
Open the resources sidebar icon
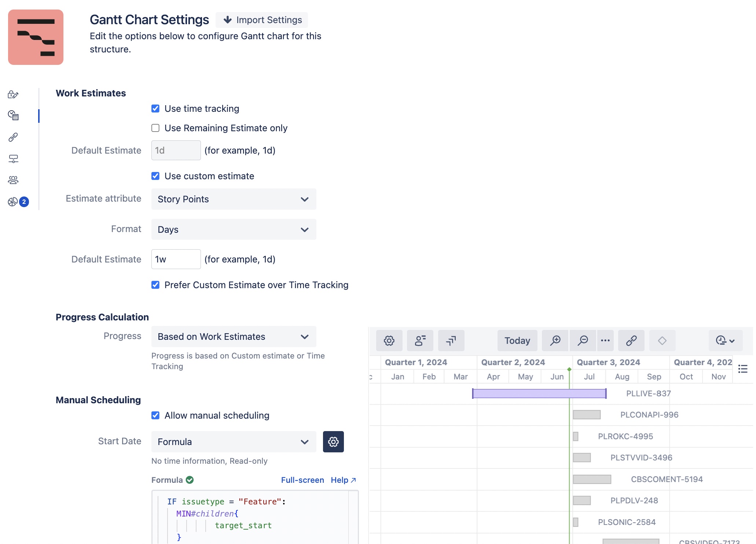(13, 180)
